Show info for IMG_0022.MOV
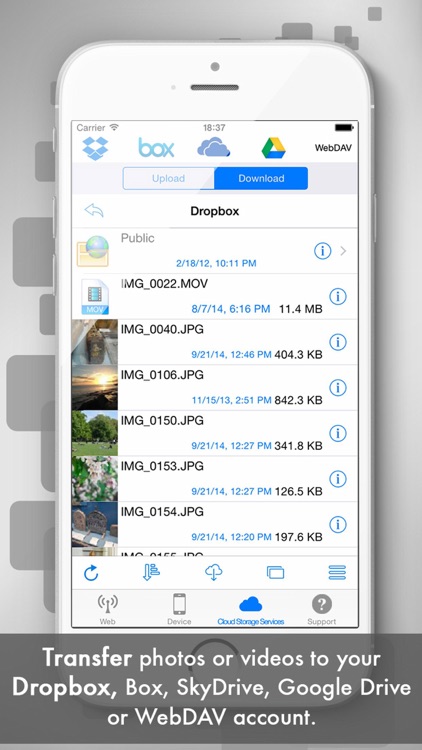Viewport: 422px width, 750px height. (338, 297)
